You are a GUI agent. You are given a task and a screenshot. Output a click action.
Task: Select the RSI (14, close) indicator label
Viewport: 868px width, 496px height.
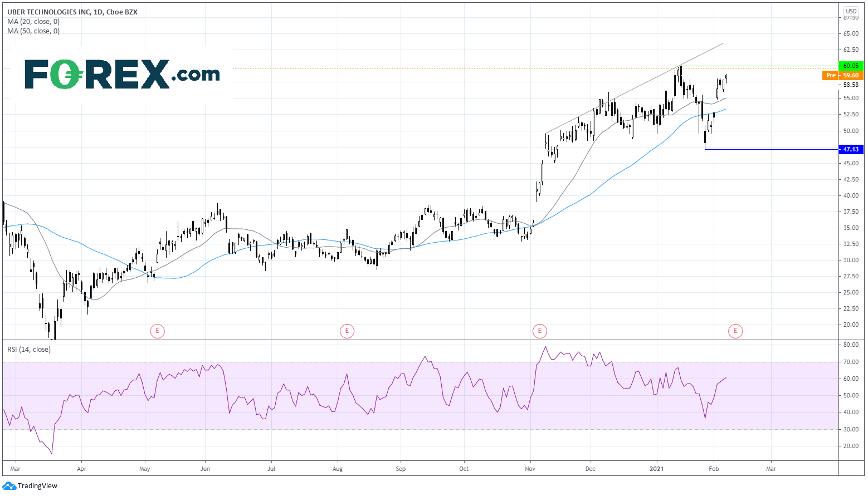click(29, 350)
